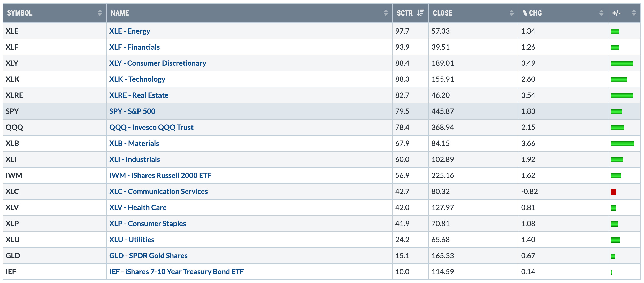Go to SPY - S&P 500 page
This screenshot has height=283, width=644.
(132, 111)
